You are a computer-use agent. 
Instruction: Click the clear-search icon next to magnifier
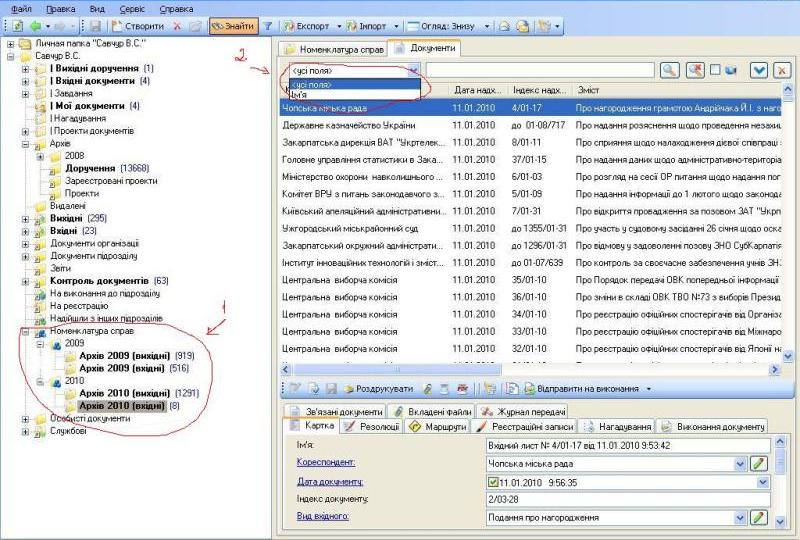(695, 70)
